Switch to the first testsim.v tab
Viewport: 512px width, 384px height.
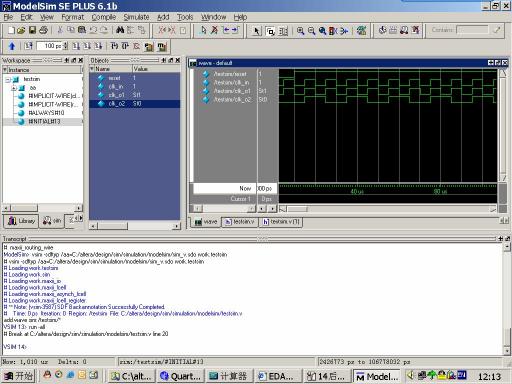tap(239, 222)
